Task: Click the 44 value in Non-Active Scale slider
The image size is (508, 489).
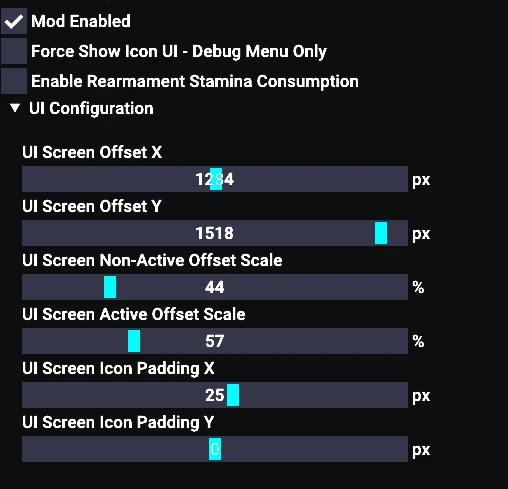Action: [x=215, y=287]
